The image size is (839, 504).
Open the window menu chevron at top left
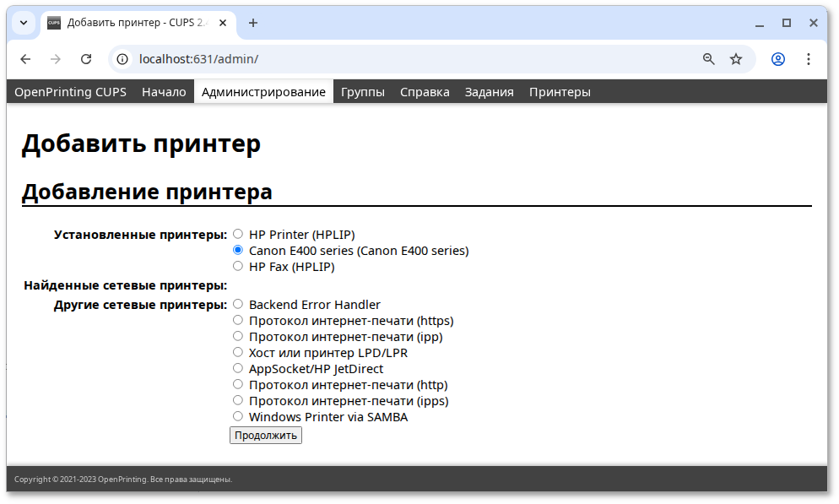click(x=22, y=23)
